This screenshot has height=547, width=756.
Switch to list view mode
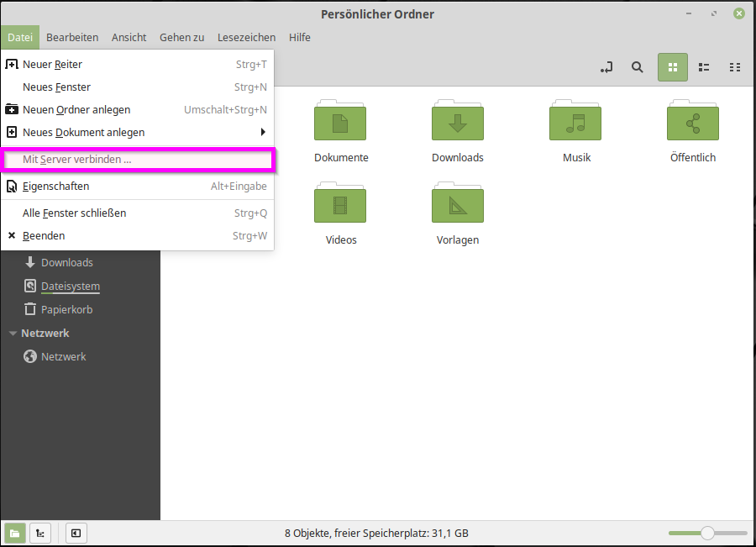click(x=704, y=67)
